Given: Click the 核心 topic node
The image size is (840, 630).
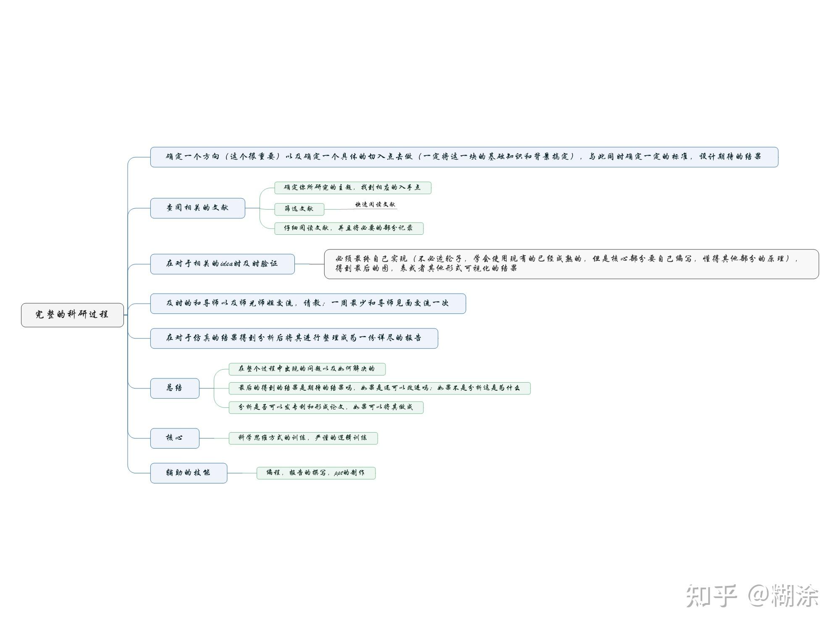Looking at the screenshot, I should point(175,438).
